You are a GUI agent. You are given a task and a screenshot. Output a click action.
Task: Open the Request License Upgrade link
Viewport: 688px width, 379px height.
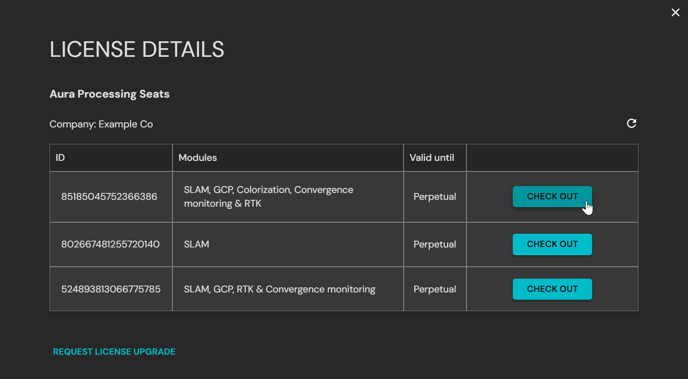coord(114,352)
